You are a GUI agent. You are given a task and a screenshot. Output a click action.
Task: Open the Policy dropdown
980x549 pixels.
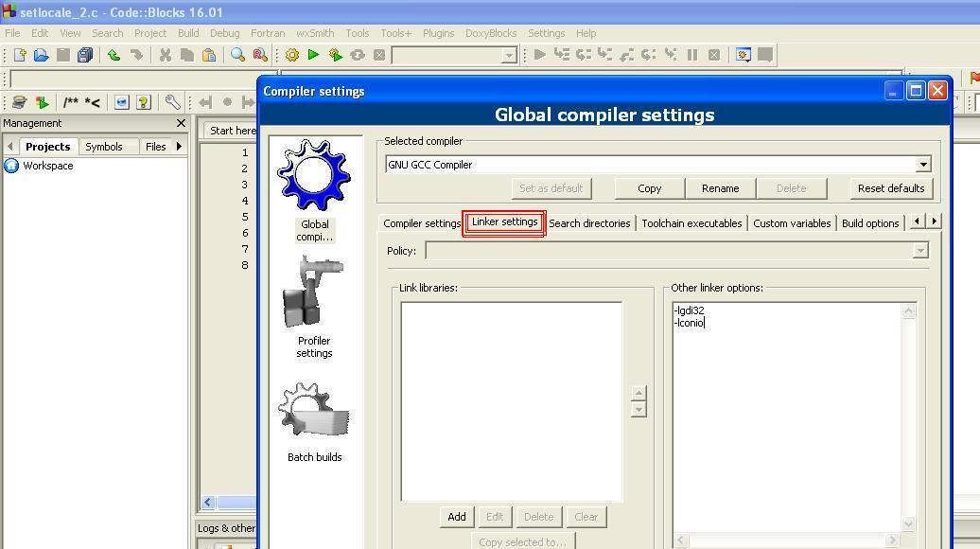coord(920,251)
